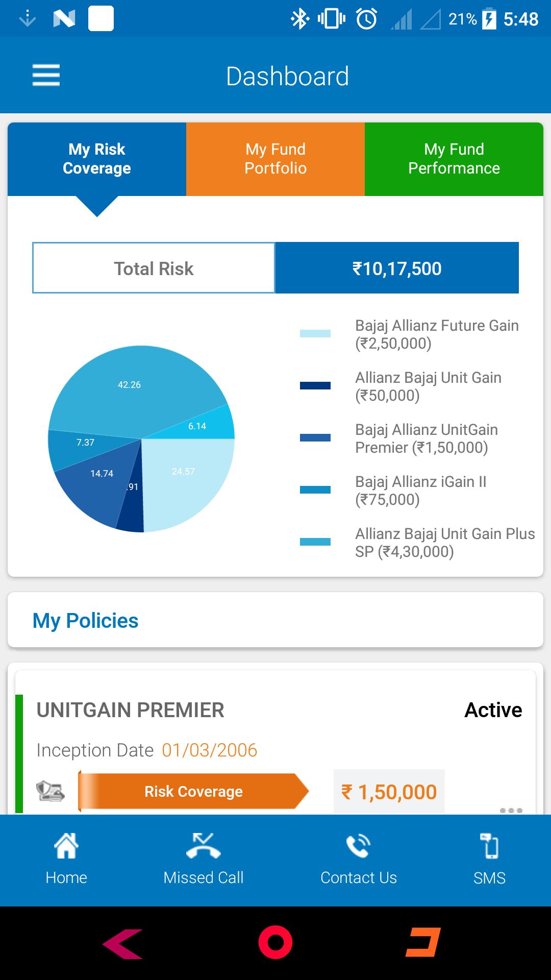Tap the orange Risk Coverage banner

(193, 792)
